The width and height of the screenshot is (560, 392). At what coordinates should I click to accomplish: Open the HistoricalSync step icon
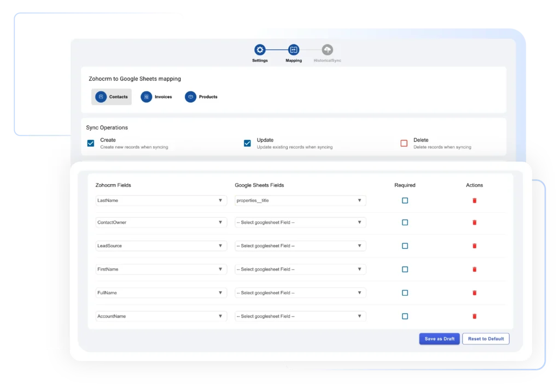326,49
